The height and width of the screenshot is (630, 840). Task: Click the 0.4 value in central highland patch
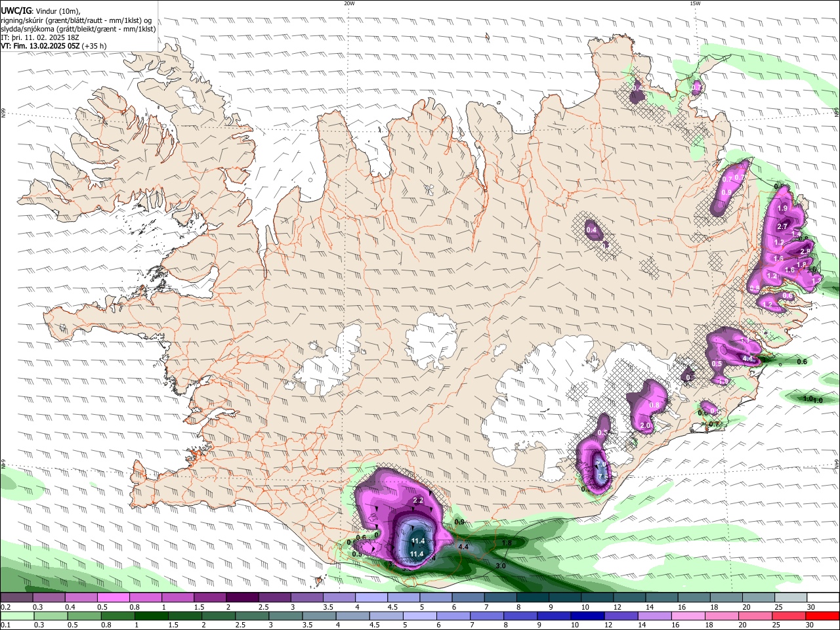[591, 230]
